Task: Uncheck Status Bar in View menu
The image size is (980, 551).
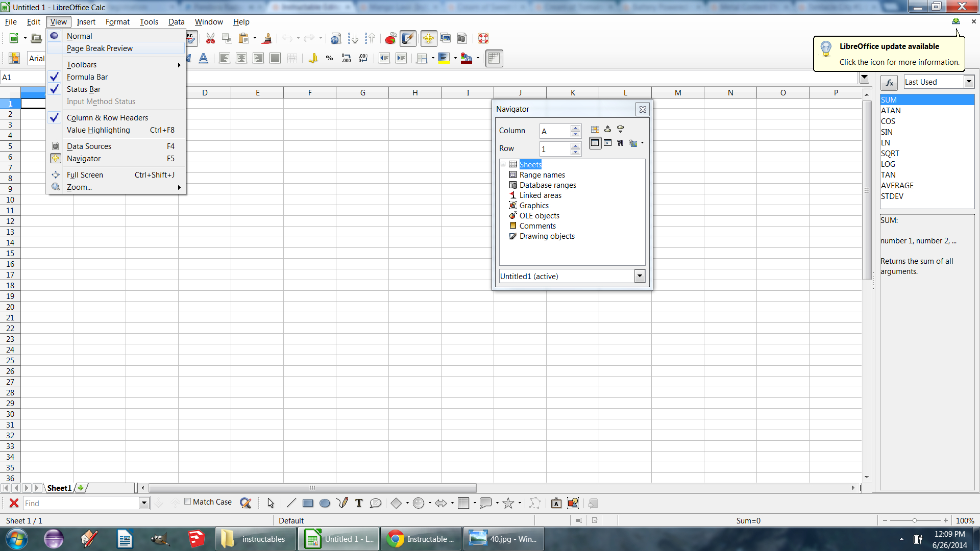Action: (115, 89)
